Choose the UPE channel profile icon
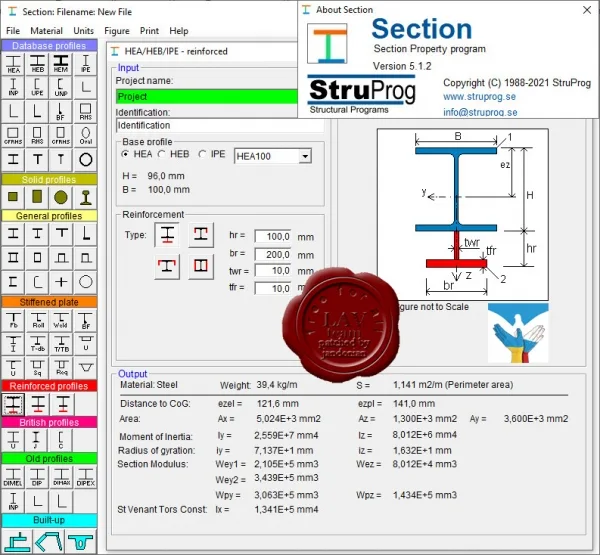600x555 pixels. point(37,88)
